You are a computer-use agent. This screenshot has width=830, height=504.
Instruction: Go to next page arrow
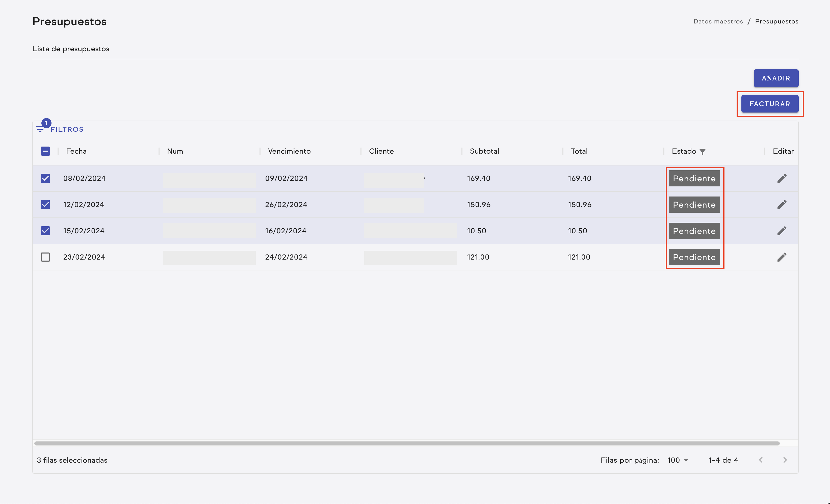785,460
